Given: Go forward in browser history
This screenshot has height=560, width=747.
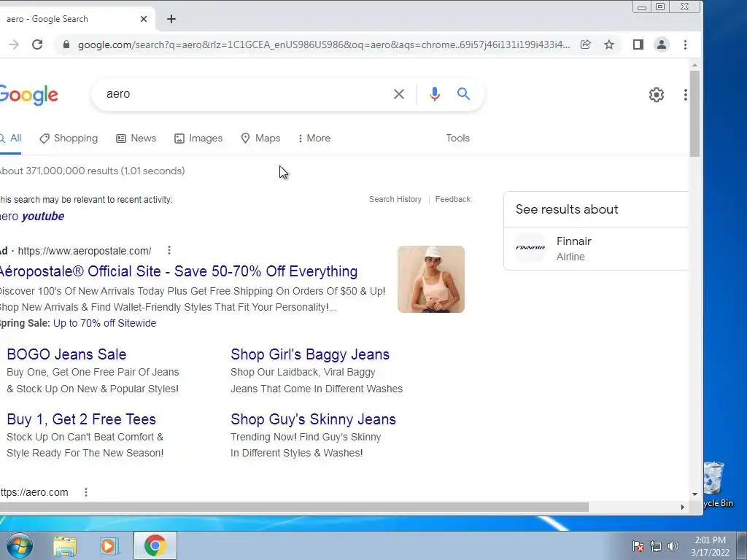Looking at the screenshot, I should point(14,44).
